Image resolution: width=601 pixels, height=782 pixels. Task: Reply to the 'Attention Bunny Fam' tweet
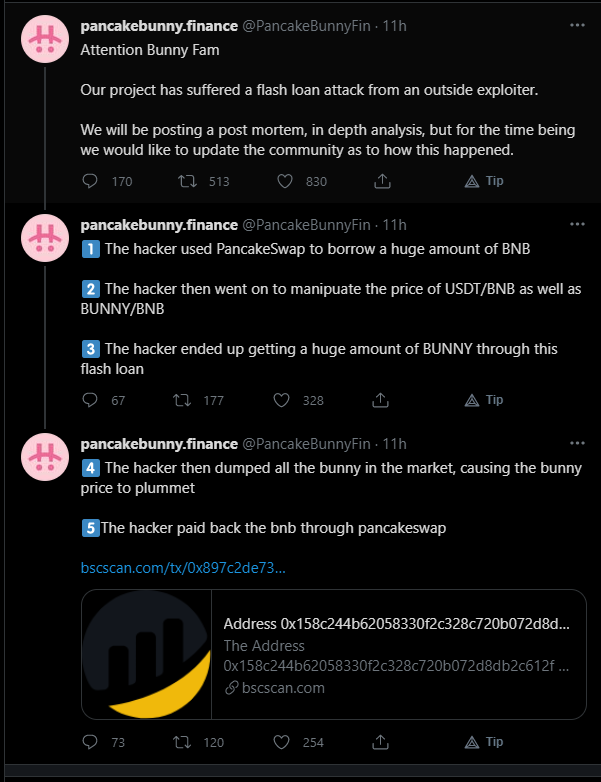click(x=90, y=181)
